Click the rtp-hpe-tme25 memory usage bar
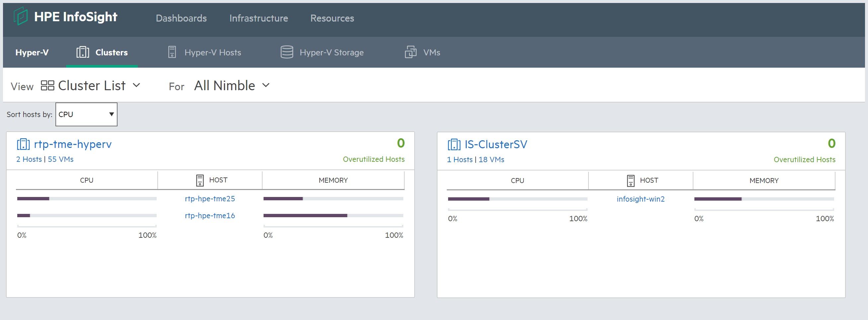 333,199
